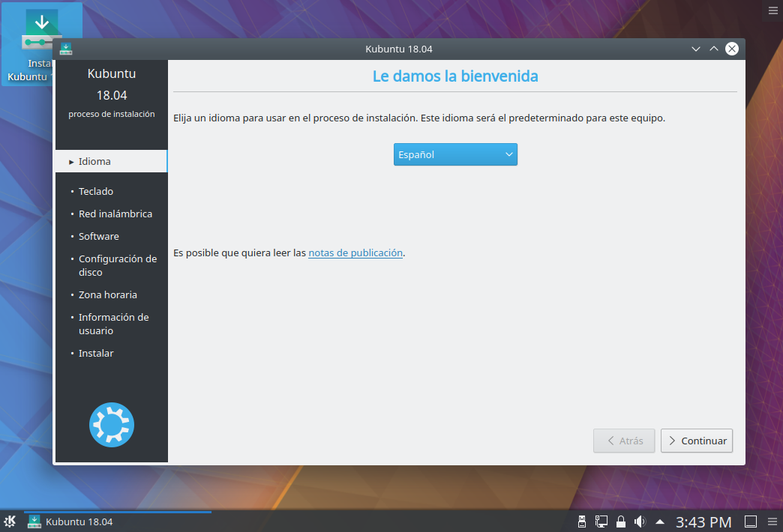The height and width of the screenshot is (532, 783).
Task: Click the "proceso de instalación" sidebar text
Action: tap(112, 115)
